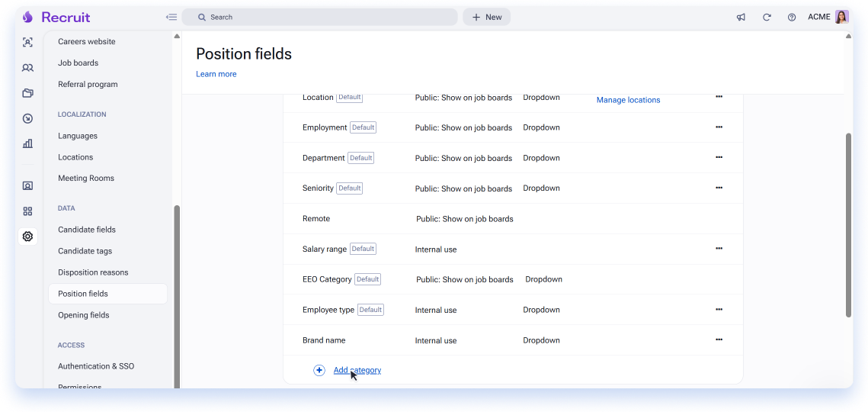Click the Default badge next to Seniority
This screenshot has height=412, width=868.
click(349, 188)
